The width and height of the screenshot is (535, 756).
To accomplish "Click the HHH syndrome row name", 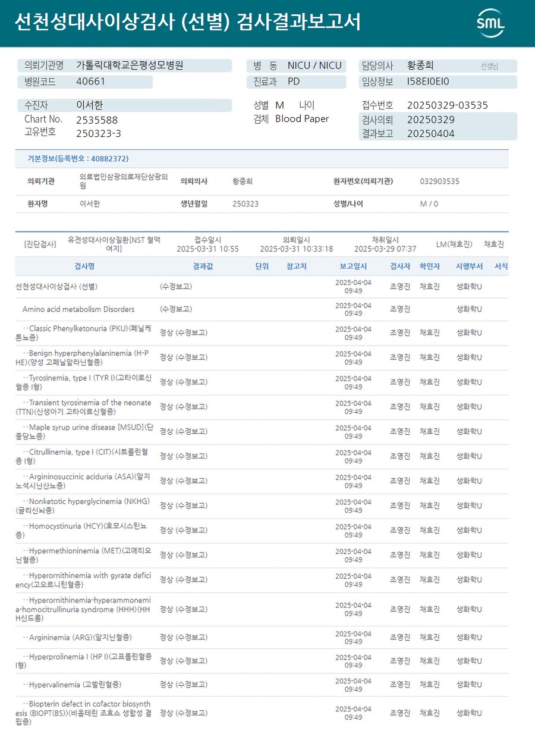I will pyautogui.click(x=83, y=610).
